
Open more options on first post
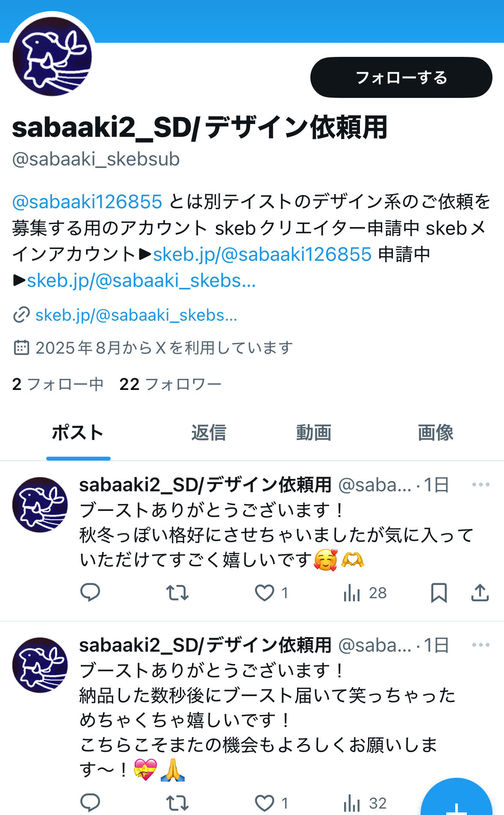point(480,484)
